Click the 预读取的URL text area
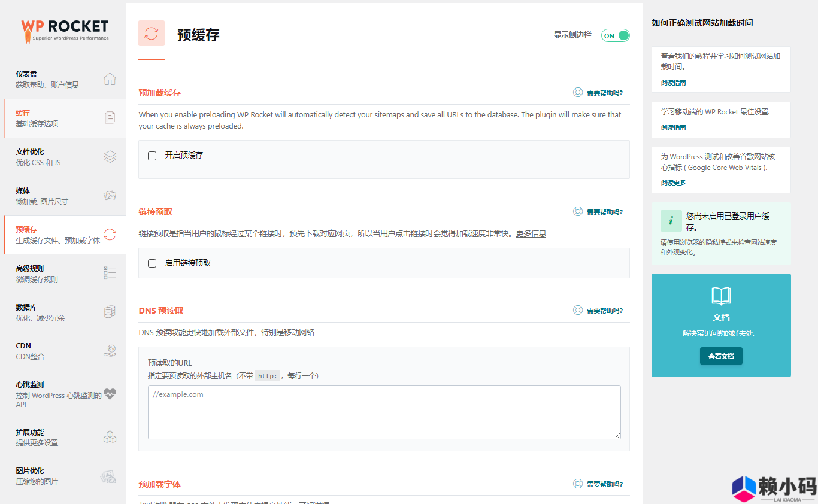This screenshot has width=818, height=504. [384, 412]
